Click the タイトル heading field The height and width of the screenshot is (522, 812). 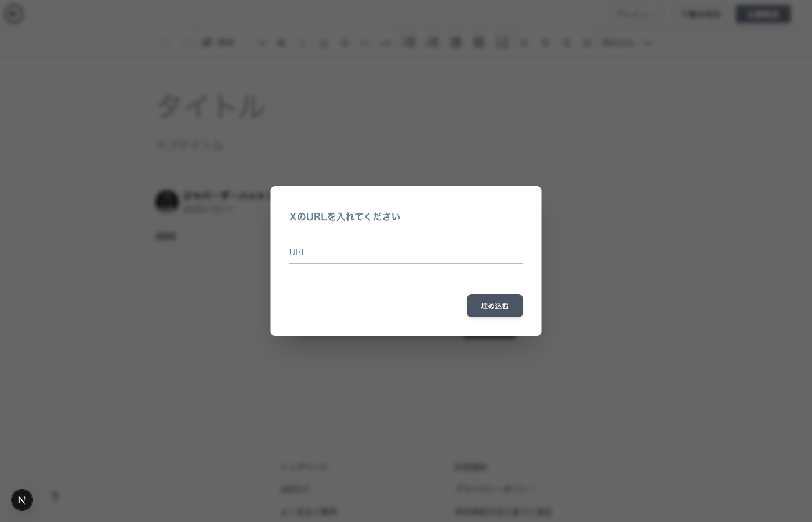pos(210,107)
